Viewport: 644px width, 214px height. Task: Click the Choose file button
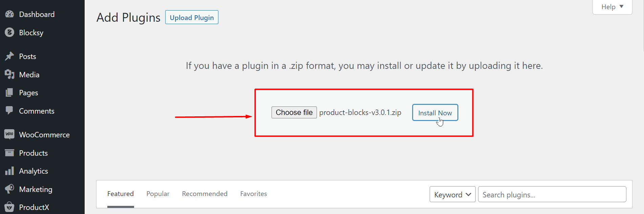[x=294, y=112]
